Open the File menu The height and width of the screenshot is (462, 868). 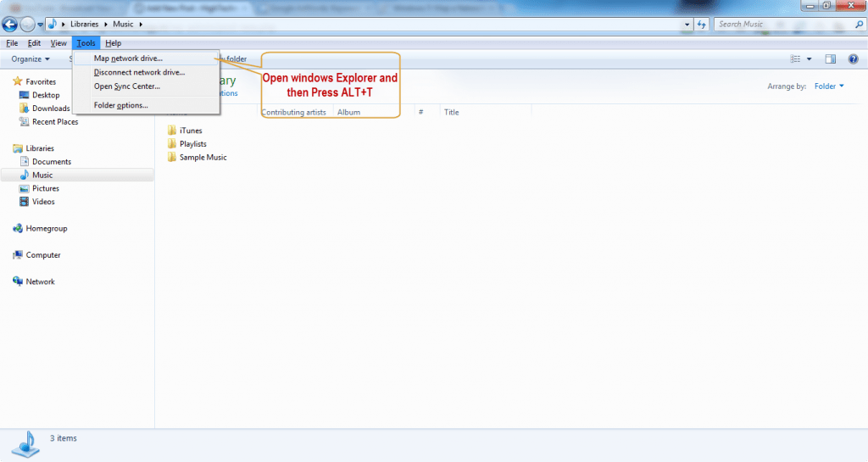point(12,43)
